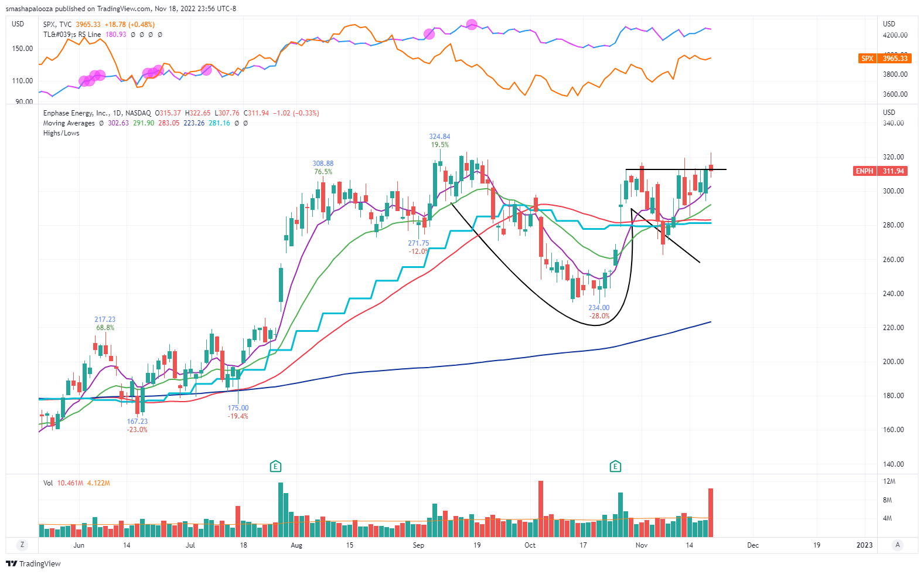This screenshot has width=924, height=574.
Task: Click the 308.88 high label
Action: pos(323,164)
